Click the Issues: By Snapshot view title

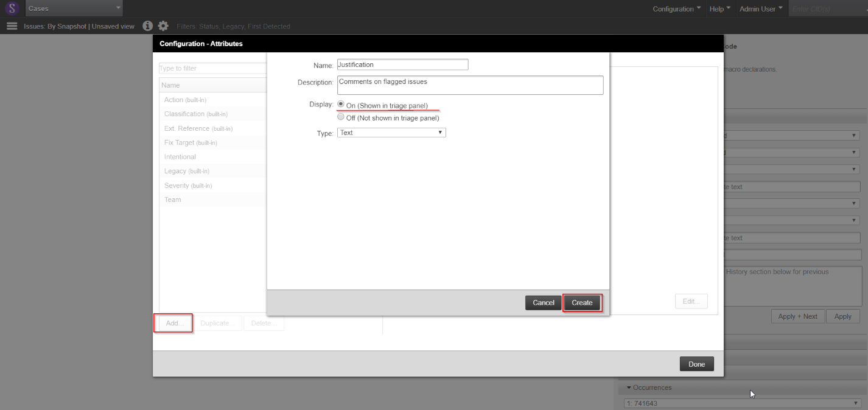79,26
